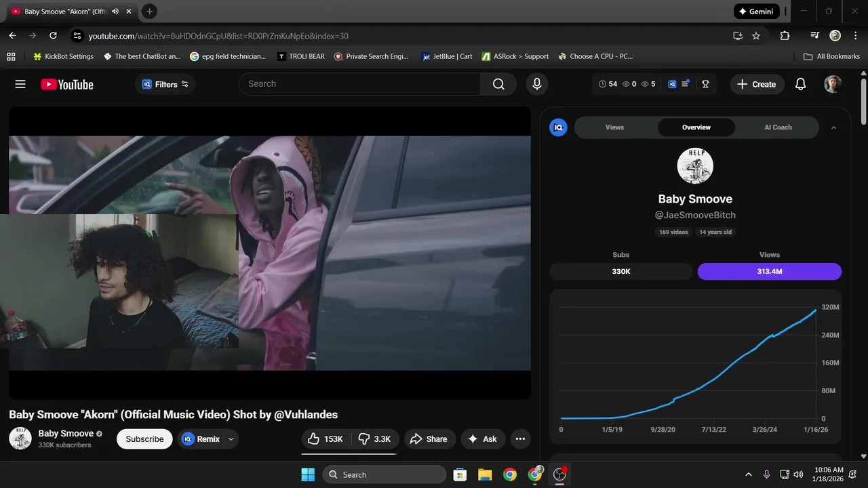The width and height of the screenshot is (868, 488).
Task: Open Gemini button in title bar
Action: pos(757,12)
